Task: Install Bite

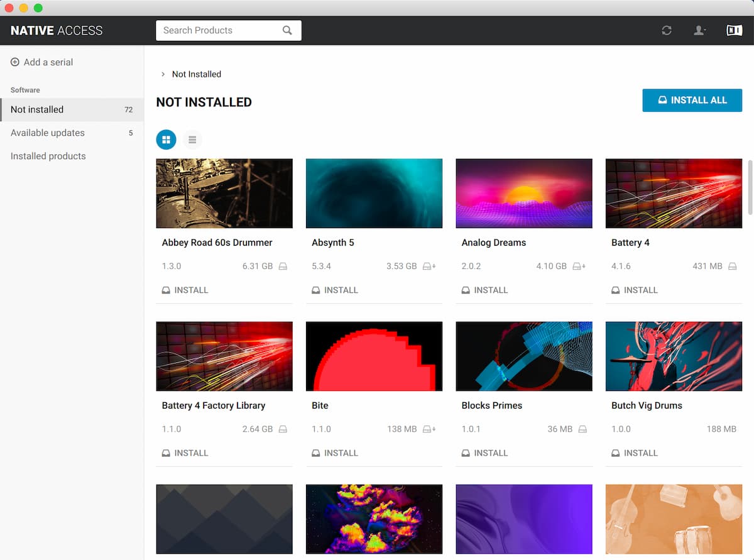Action: point(335,453)
